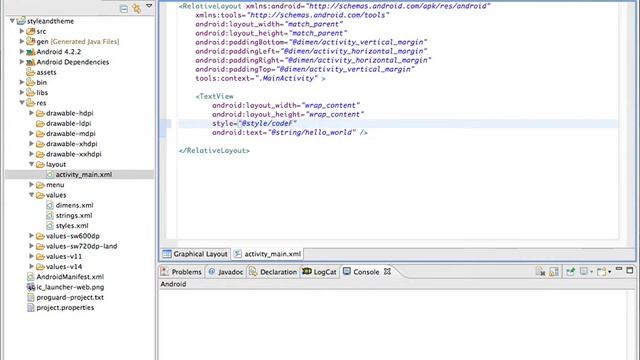Expand the Android Dependencies arrow
640x360 pixels.
coord(22,62)
